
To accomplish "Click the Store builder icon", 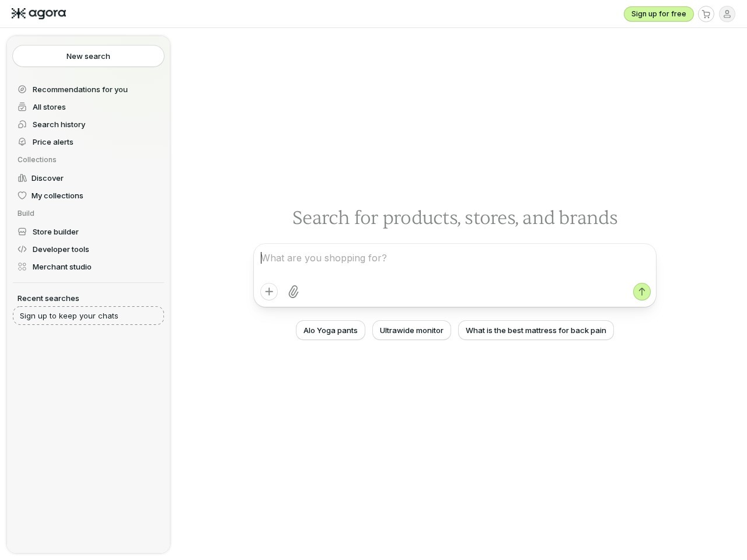I will click(22, 232).
